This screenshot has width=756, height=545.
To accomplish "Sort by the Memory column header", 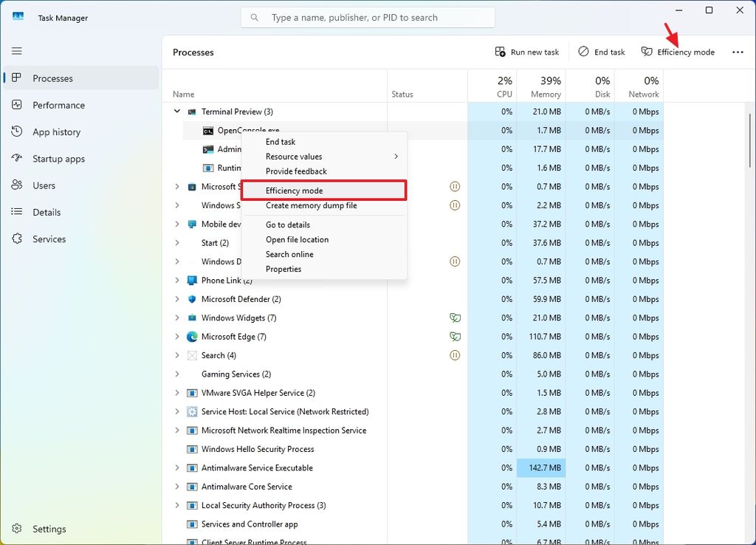I will 541,86.
